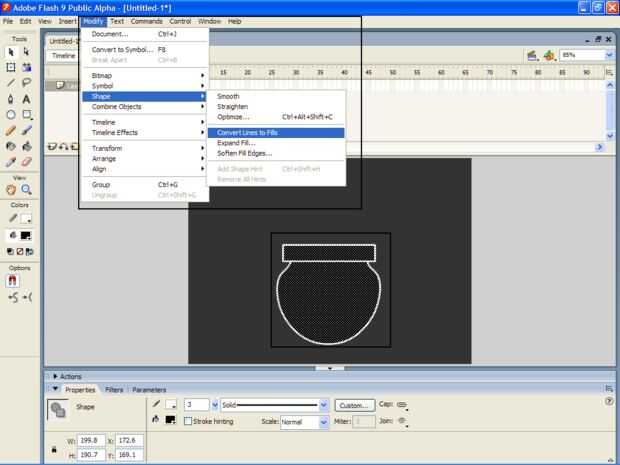The height and width of the screenshot is (465, 620).
Task: Select the Lasso tool
Action: (27, 83)
